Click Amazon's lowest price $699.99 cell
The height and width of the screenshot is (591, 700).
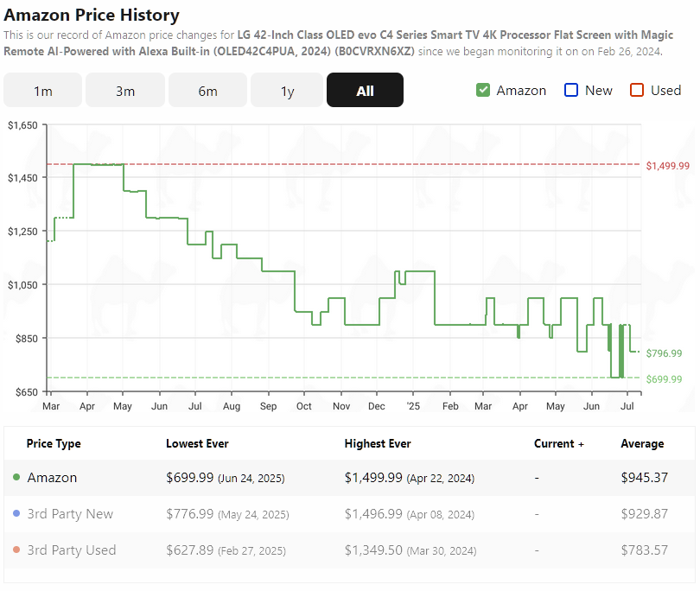[x=226, y=478]
